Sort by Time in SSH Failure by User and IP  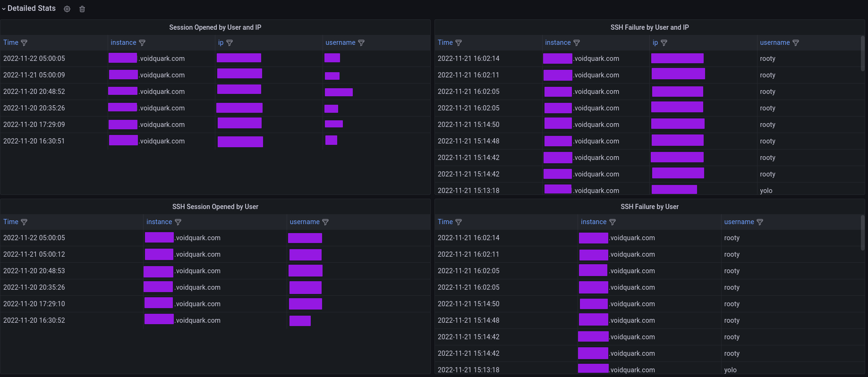click(x=445, y=42)
